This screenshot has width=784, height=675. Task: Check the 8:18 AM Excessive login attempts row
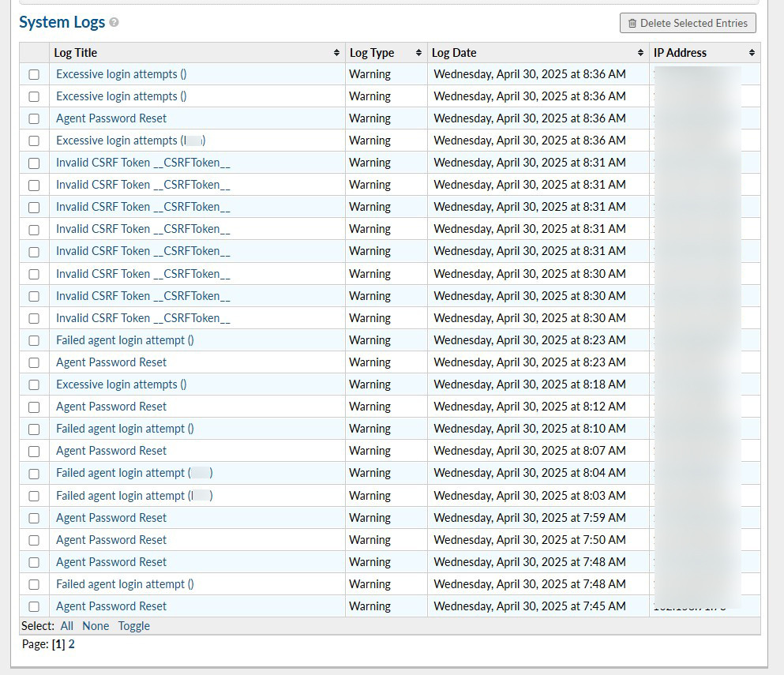[34, 384]
